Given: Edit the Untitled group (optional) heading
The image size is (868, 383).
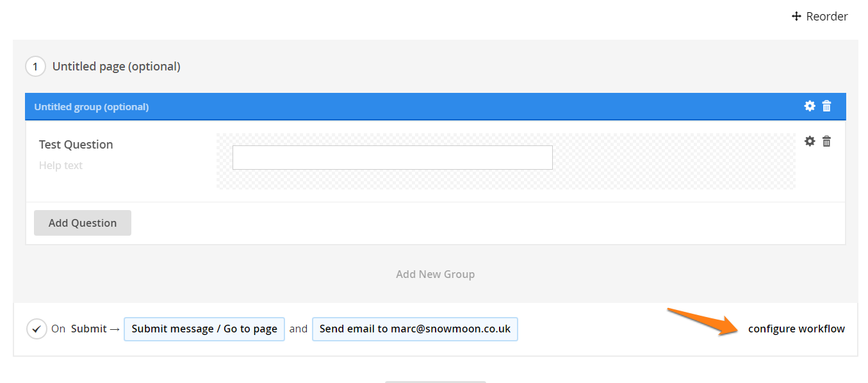Looking at the screenshot, I should 92,107.
